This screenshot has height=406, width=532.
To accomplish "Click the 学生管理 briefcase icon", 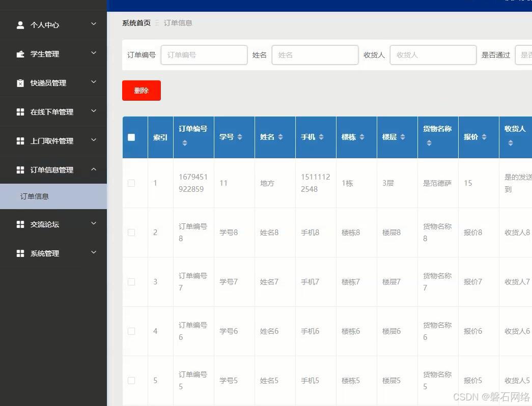I will point(20,53).
